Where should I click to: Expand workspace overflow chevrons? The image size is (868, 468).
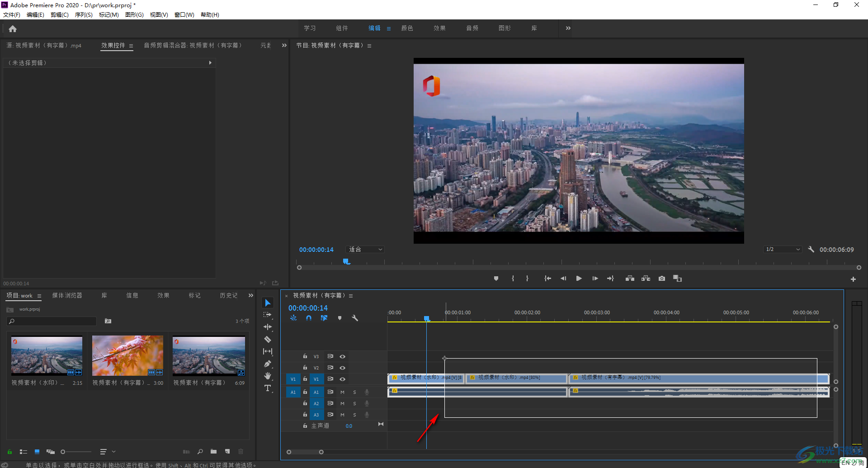click(x=568, y=28)
